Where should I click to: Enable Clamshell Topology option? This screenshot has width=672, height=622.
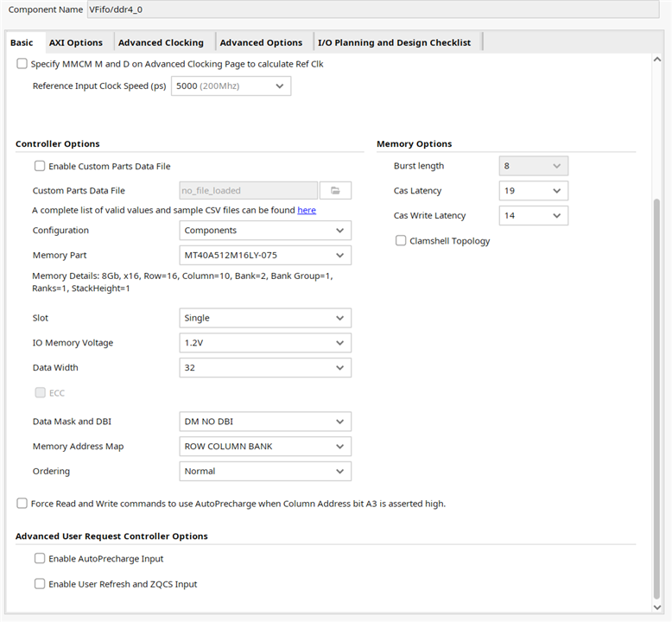tap(401, 240)
